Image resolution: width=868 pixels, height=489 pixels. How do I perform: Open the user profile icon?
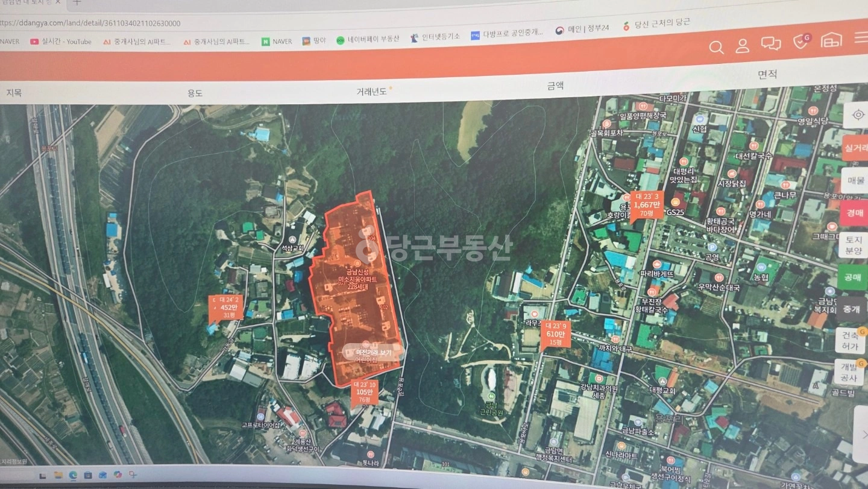pyautogui.click(x=743, y=46)
